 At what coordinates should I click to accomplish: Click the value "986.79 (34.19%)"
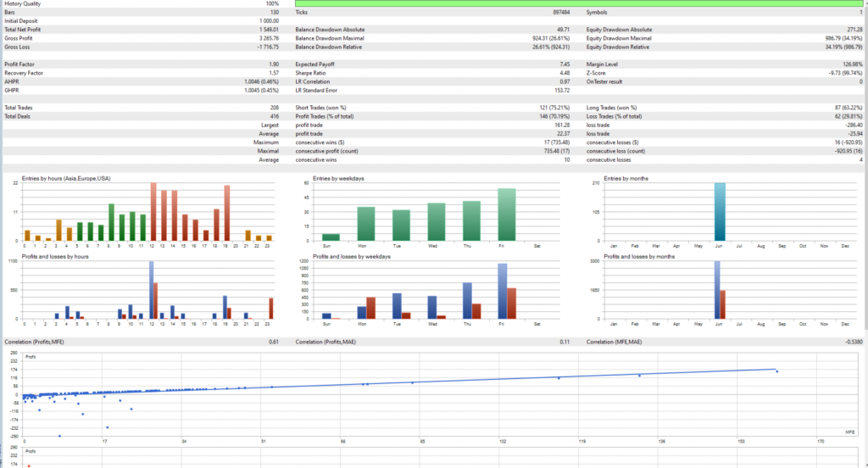[843, 38]
